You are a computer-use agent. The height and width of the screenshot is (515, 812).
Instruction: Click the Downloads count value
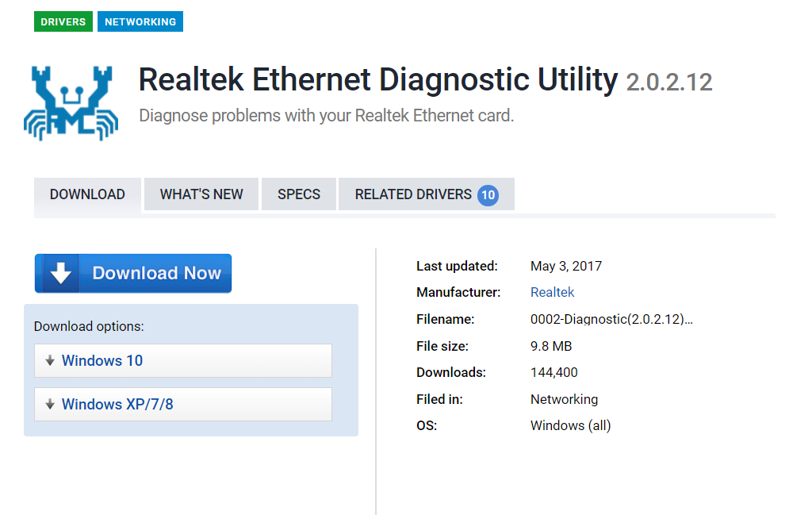[x=553, y=372]
